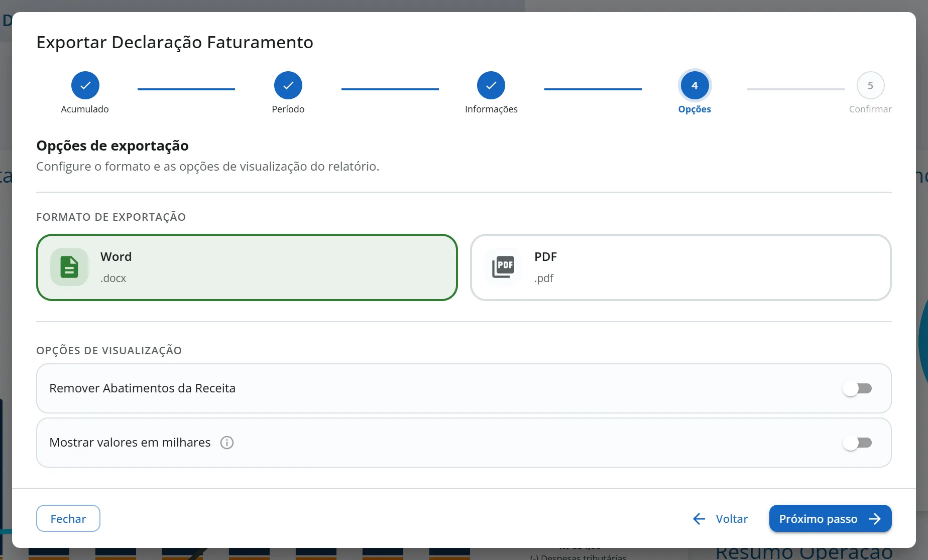
Task: Open info icon beside Mostrar valores em milhares
Action: pos(227,443)
